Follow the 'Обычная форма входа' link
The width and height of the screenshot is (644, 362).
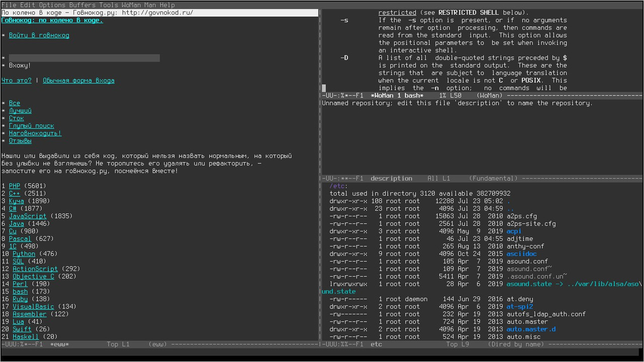click(x=78, y=80)
